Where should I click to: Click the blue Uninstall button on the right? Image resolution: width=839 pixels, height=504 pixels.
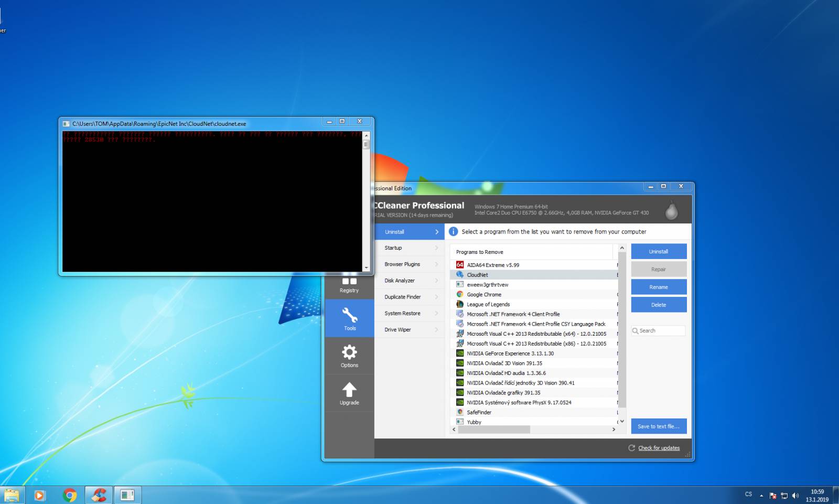click(659, 251)
